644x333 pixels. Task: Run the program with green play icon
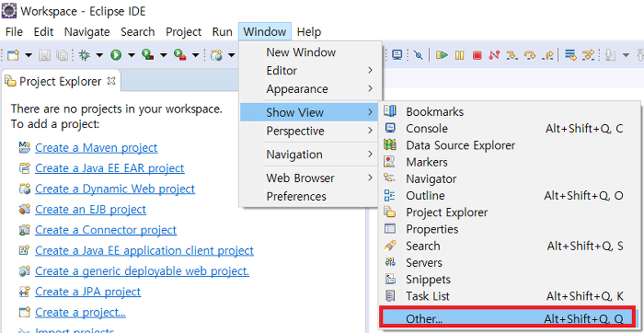[x=116, y=55]
